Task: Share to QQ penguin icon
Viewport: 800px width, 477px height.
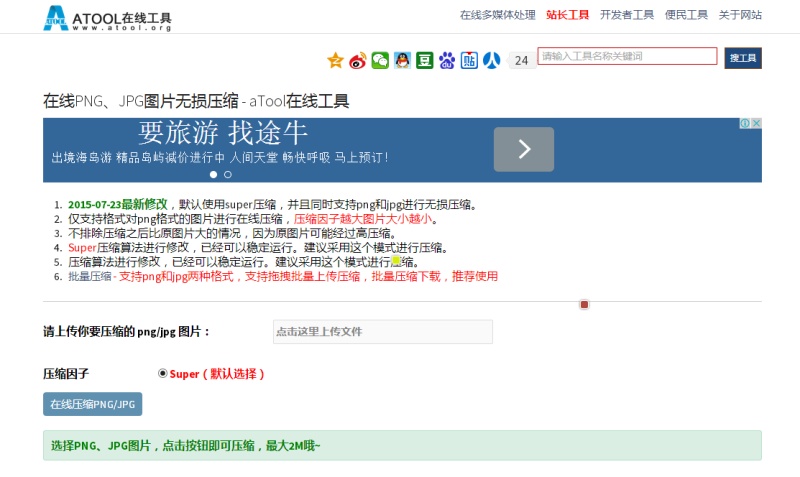Action: [403, 60]
